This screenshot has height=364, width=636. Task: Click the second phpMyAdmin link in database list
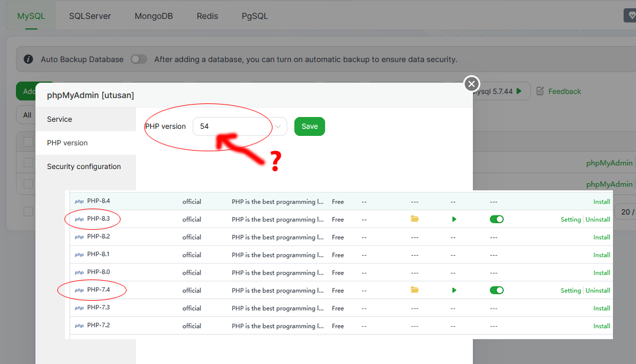coord(609,184)
